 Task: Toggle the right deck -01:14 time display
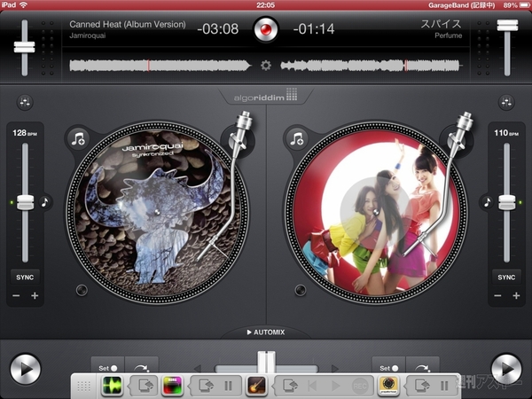[x=314, y=29]
